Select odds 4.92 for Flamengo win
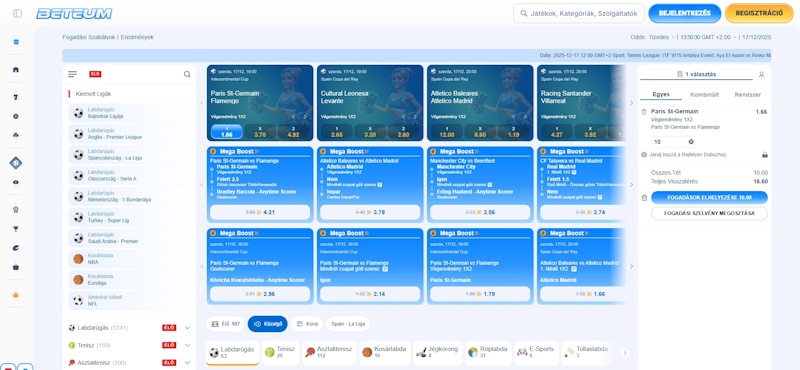The height and width of the screenshot is (370, 800). (x=293, y=132)
